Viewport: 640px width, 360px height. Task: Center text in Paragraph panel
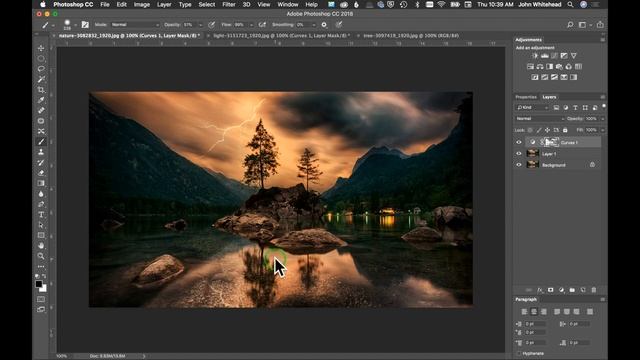pos(534,312)
